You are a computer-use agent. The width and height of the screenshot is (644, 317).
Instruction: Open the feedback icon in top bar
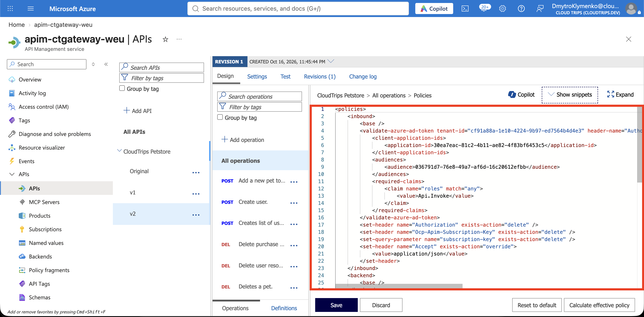click(540, 9)
